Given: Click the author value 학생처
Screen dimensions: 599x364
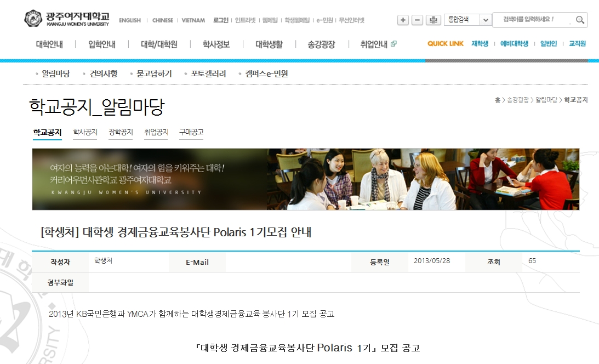Looking at the screenshot, I should [x=103, y=260].
